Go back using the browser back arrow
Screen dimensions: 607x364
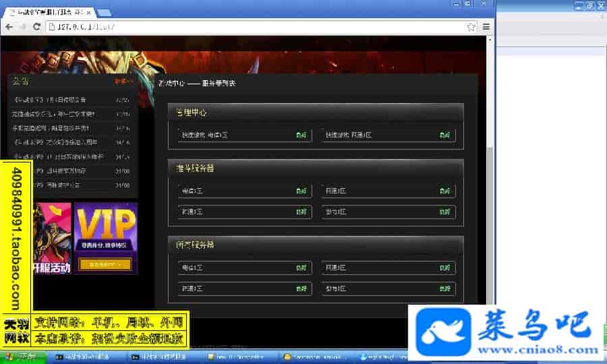9,27
